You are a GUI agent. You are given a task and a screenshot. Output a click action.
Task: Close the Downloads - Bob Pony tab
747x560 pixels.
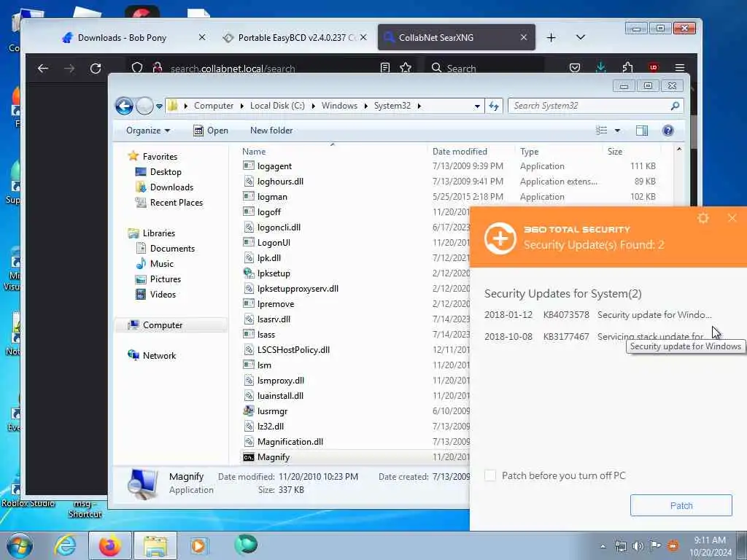pyautogui.click(x=202, y=38)
